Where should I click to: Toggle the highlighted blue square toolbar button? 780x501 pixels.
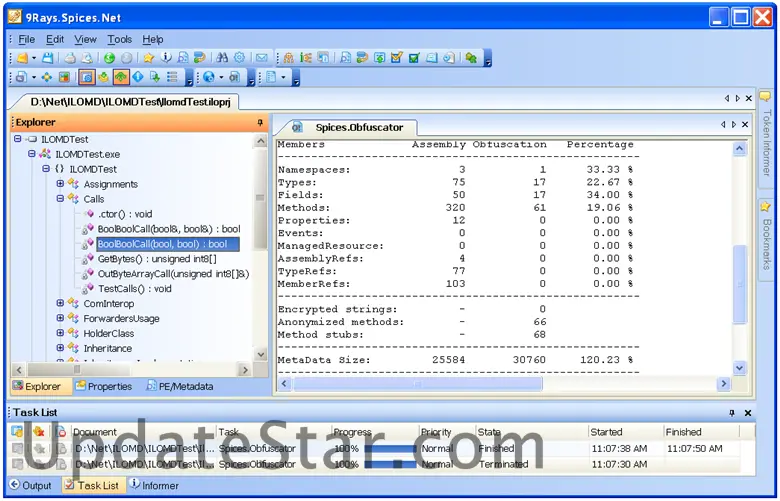point(87,77)
